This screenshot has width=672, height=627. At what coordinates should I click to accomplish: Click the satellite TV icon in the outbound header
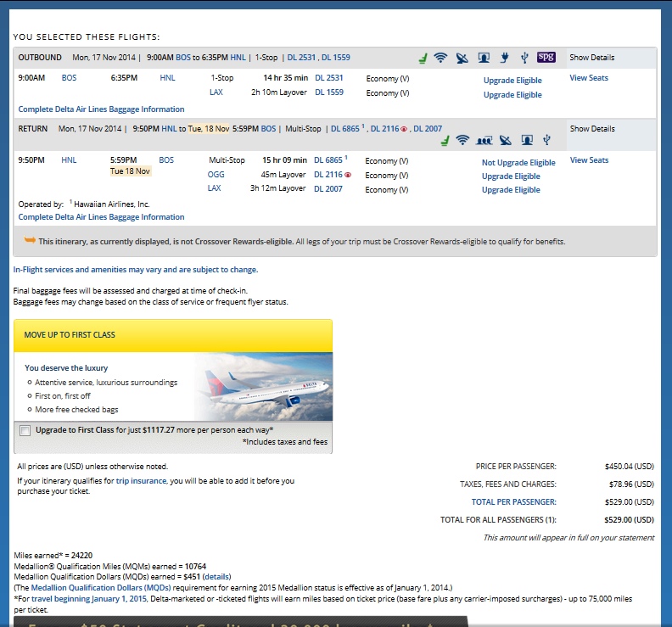(x=462, y=59)
